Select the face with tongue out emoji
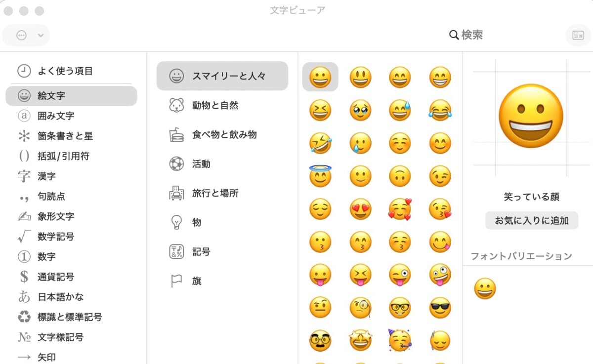 click(320, 275)
